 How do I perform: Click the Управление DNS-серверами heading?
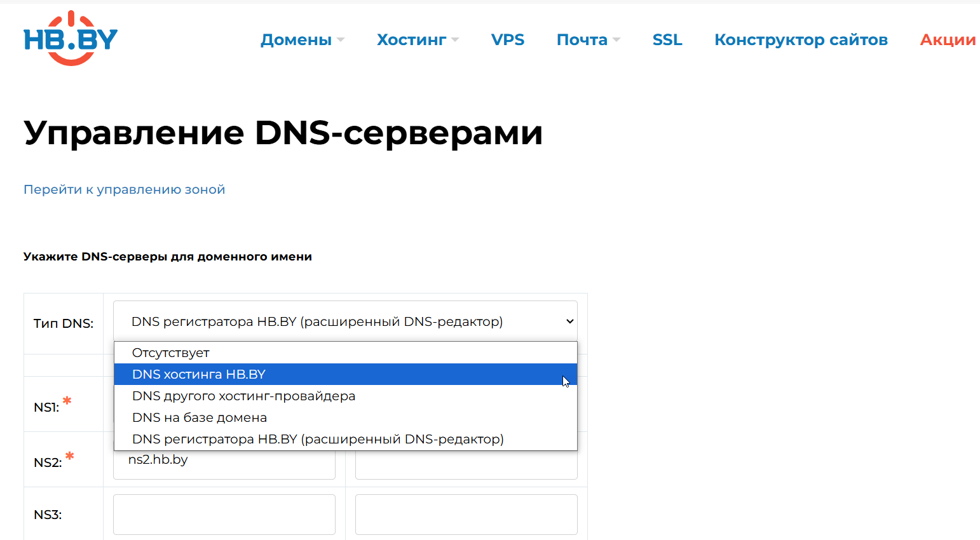point(283,133)
